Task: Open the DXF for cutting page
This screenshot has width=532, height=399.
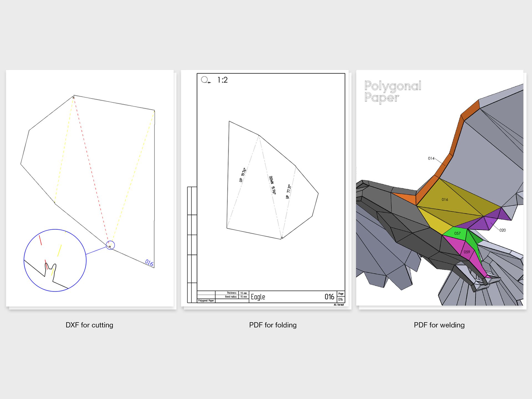Action: pyautogui.click(x=90, y=188)
